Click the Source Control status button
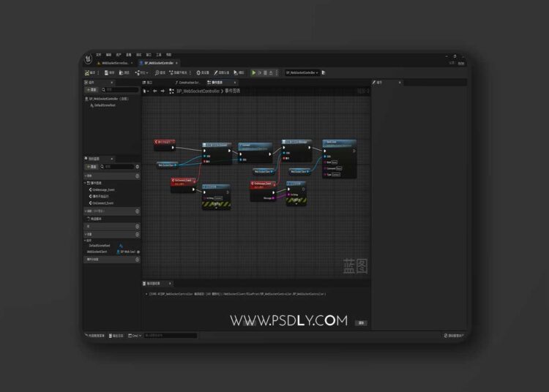The image size is (549, 392). (454, 336)
